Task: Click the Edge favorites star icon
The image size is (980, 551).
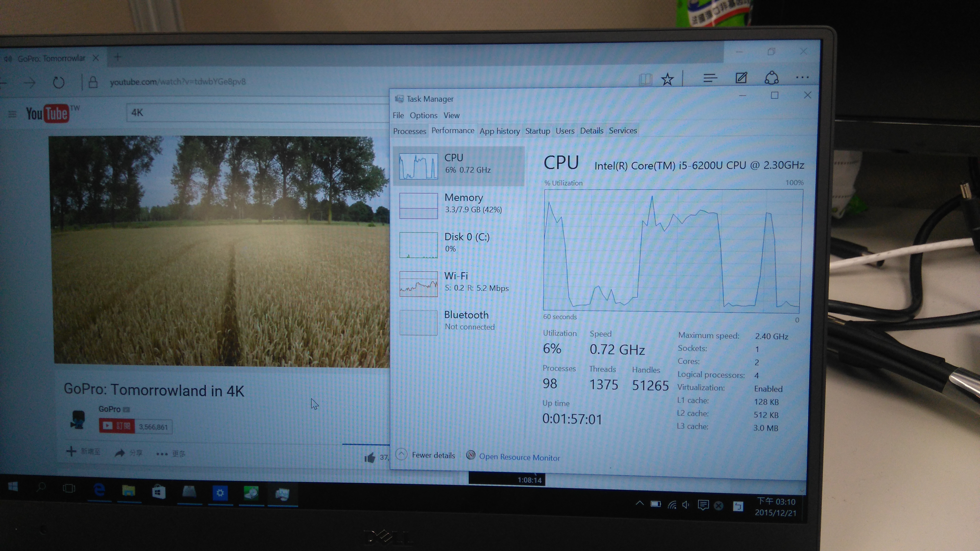Action: pos(667,79)
